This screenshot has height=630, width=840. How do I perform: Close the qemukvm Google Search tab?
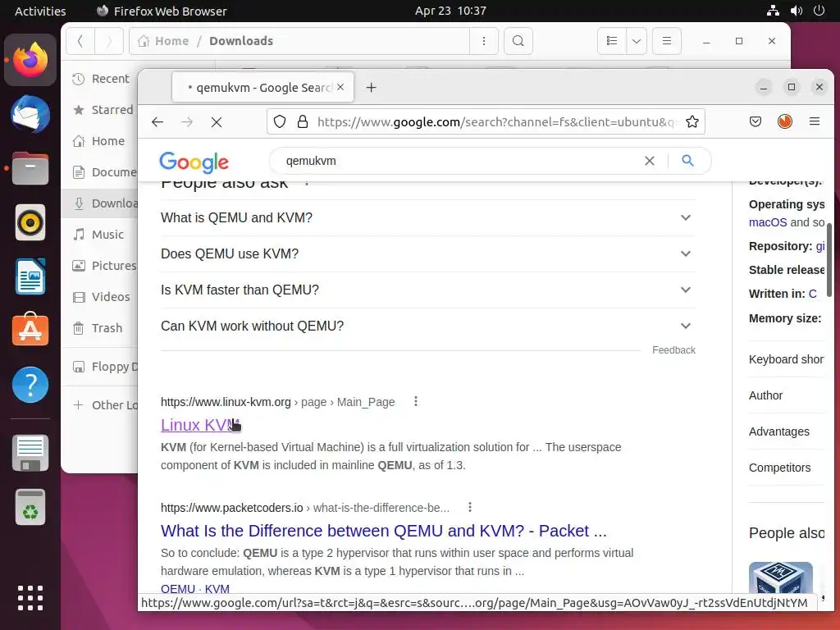click(x=340, y=87)
